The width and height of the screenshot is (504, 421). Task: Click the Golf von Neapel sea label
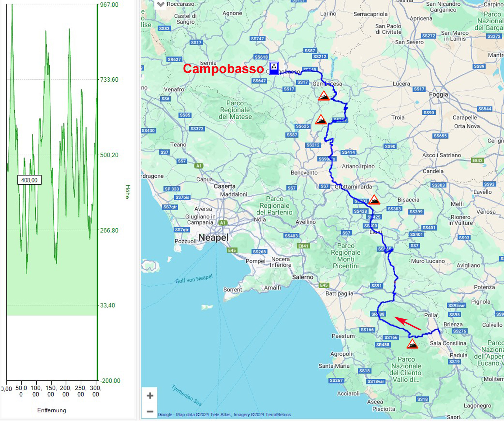pos(194,279)
